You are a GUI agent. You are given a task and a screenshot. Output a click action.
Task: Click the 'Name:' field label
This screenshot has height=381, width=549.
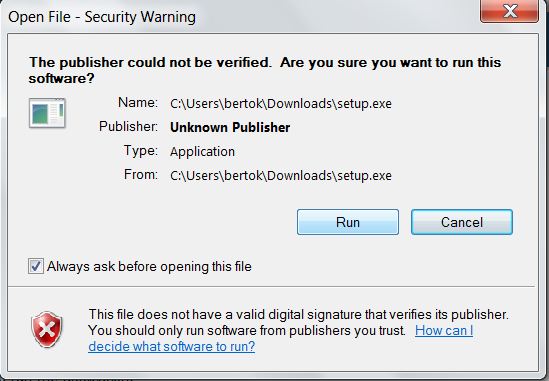click(138, 103)
